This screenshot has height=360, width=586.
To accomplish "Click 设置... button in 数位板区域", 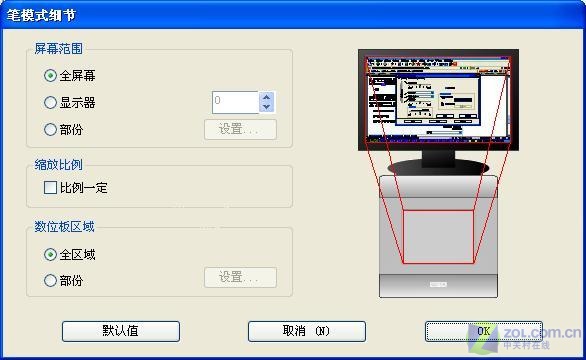I will point(240,277).
